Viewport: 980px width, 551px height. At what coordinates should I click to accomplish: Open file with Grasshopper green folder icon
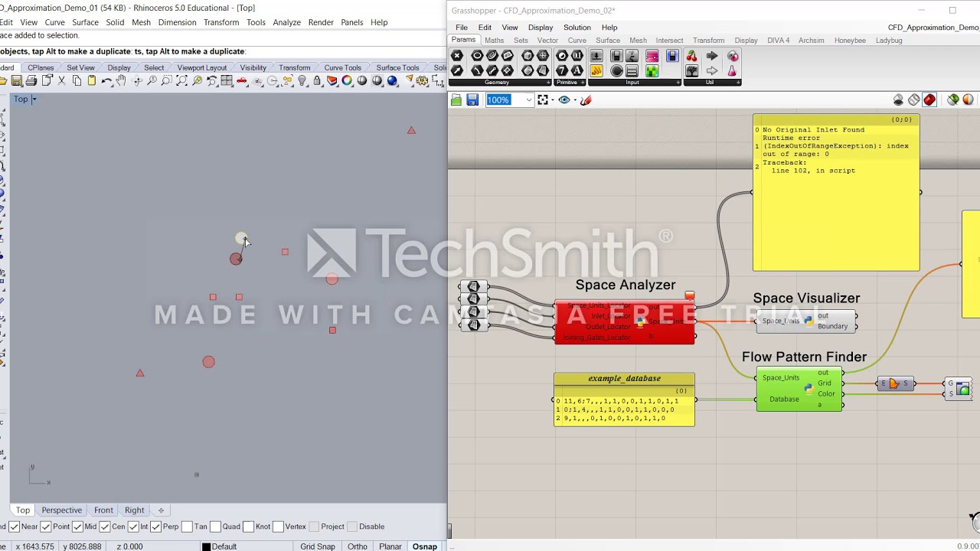click(456, 100)
